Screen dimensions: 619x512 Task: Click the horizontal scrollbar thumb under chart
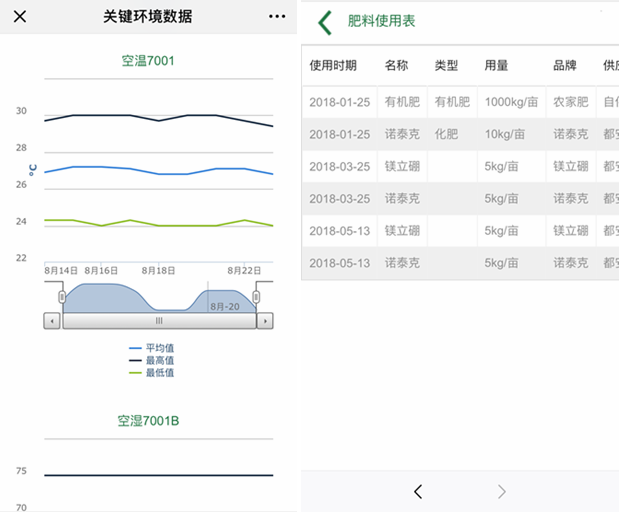[x=158, y=321]
